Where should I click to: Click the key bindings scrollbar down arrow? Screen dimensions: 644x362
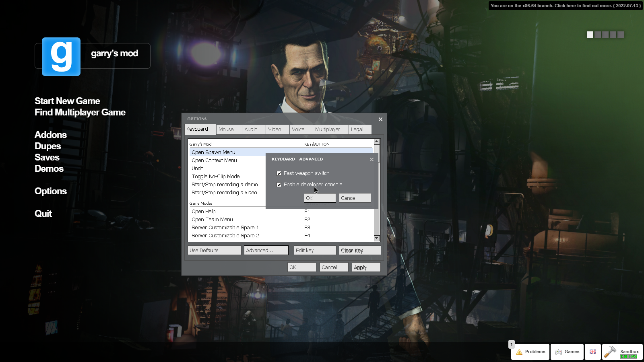(377, 238)
